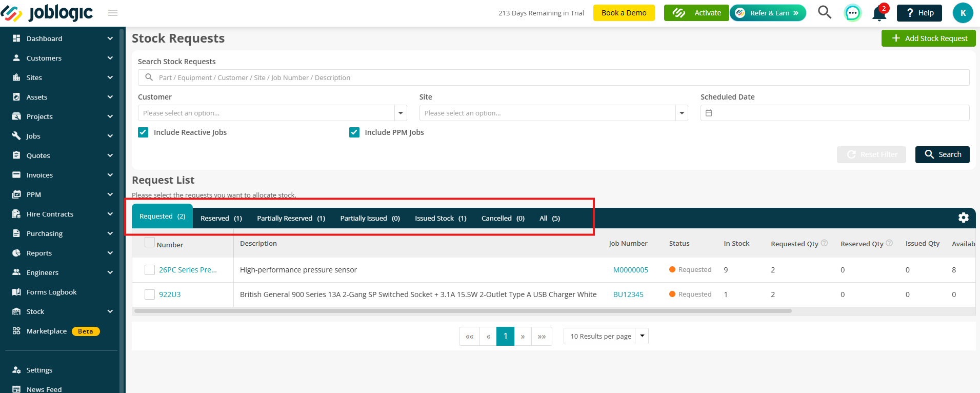Open the Site dropdown
The height and width of the screenshot is (393, 980).
553,113
